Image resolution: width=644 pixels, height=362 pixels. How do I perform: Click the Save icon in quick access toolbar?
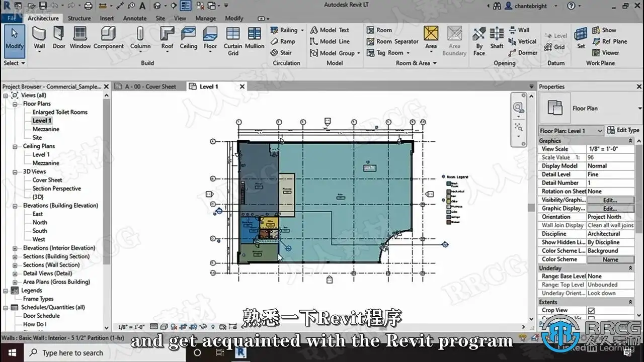pos(43,6)
